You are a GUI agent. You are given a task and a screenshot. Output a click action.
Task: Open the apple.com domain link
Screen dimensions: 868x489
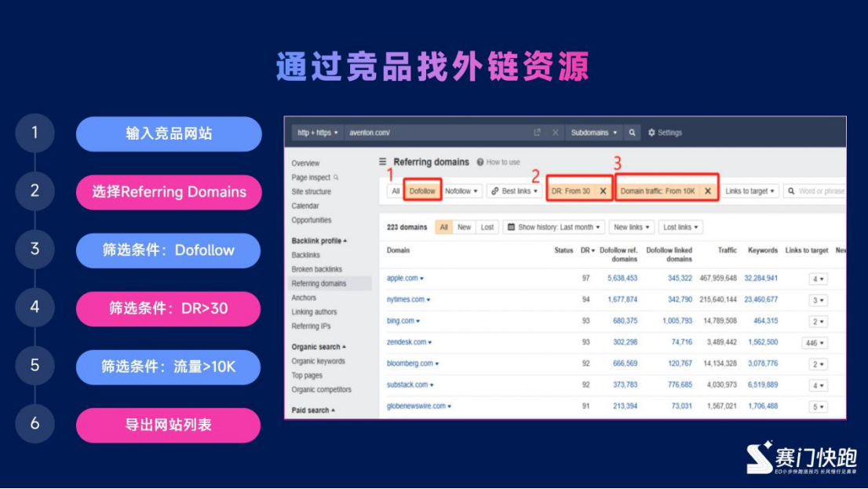[x=402, y=279]
